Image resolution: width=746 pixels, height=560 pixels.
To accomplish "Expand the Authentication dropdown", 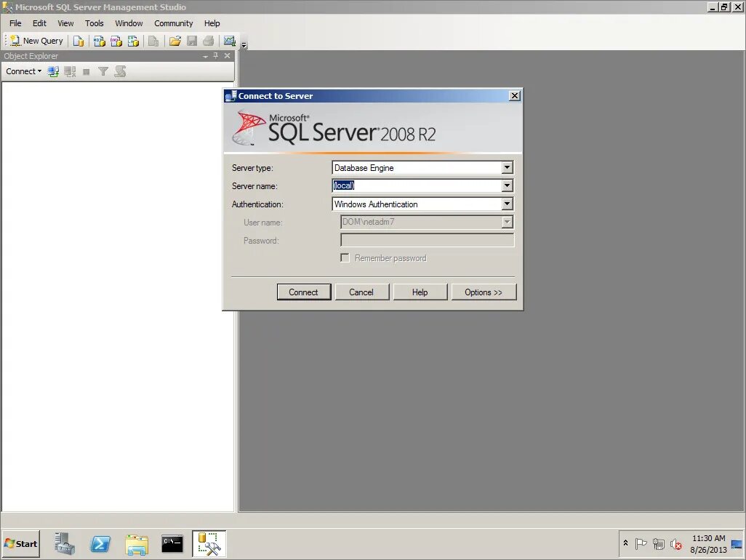I will click(x=508, y=204).
